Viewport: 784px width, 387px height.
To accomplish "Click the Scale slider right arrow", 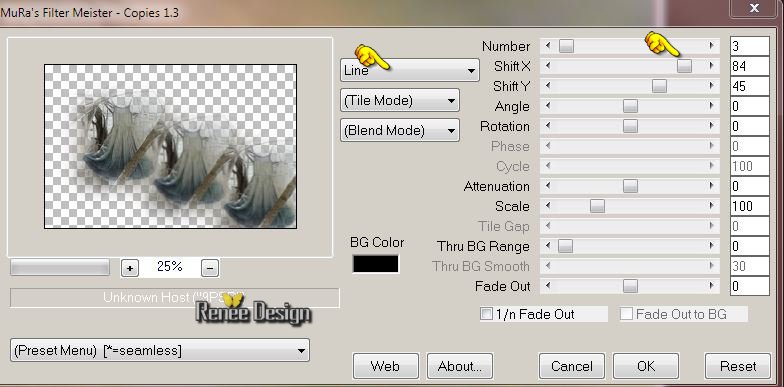I will pyautogui.click(x=710, y=206).
